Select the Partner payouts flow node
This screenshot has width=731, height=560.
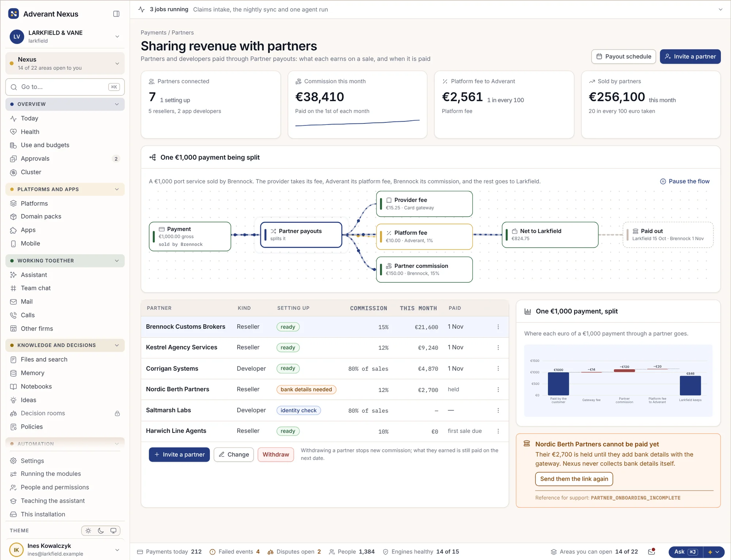301,235
